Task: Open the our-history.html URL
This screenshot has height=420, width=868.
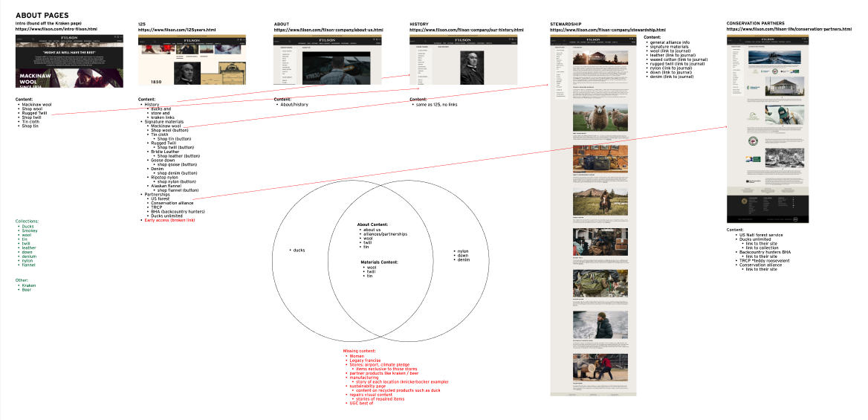Action: (x=466, y=30)
